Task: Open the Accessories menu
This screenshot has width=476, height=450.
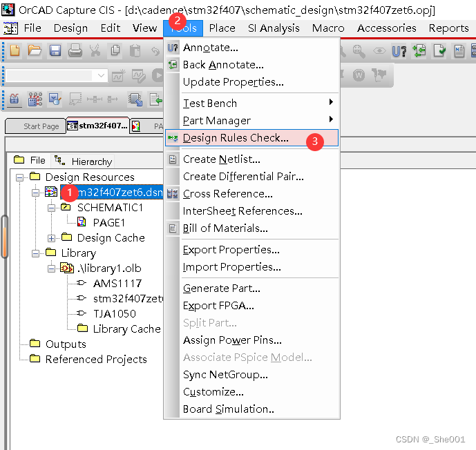Action: [386, 28]
